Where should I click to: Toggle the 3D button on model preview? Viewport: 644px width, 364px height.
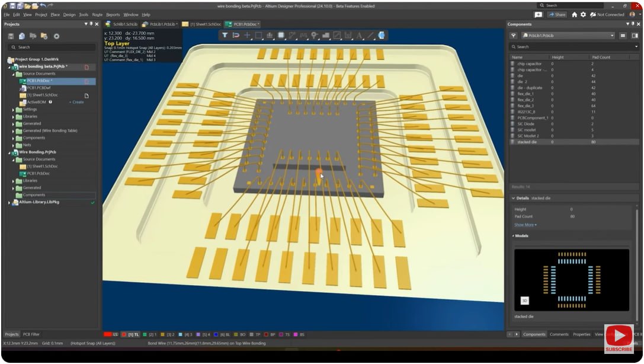pos(524,301)
